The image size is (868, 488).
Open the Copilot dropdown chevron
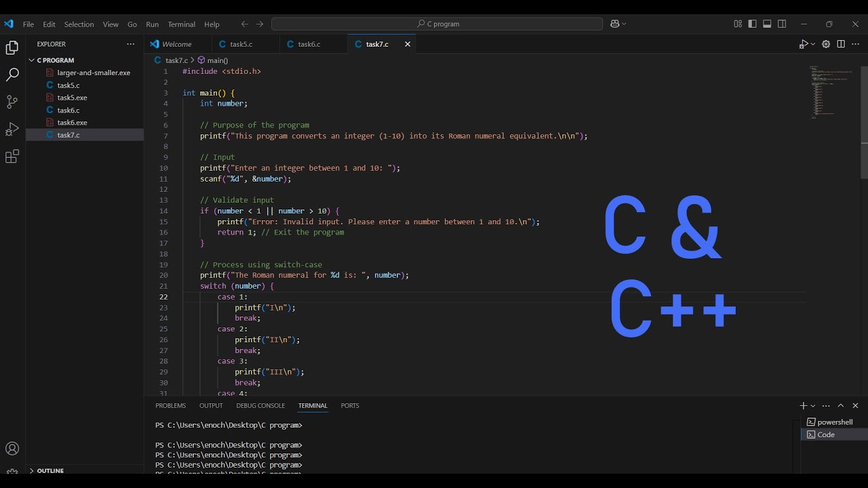(x=624, y=24)
